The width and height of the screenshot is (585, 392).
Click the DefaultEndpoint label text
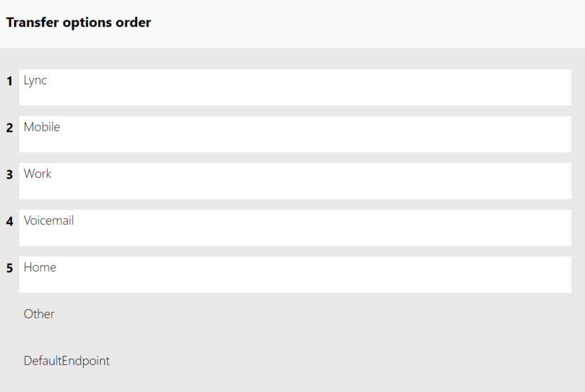[67, 361]
